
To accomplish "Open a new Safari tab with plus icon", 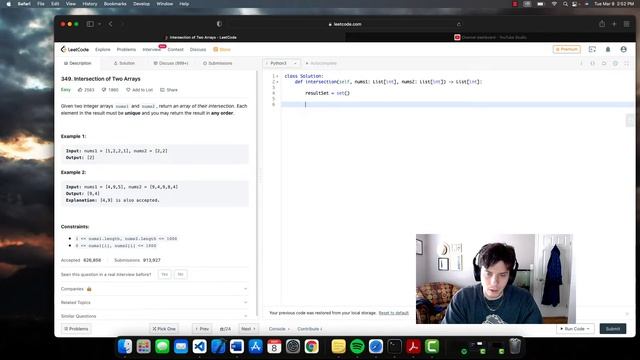I will point(614,24).
